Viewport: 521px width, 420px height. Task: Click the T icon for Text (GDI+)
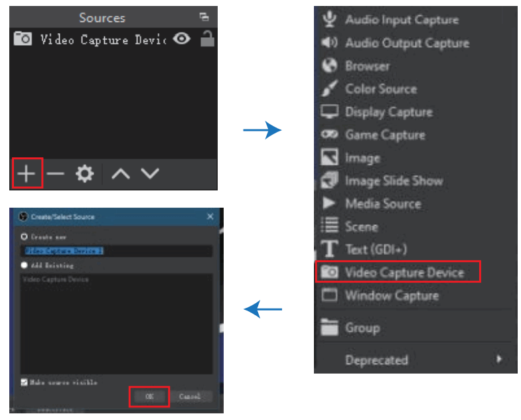[329, 249]
